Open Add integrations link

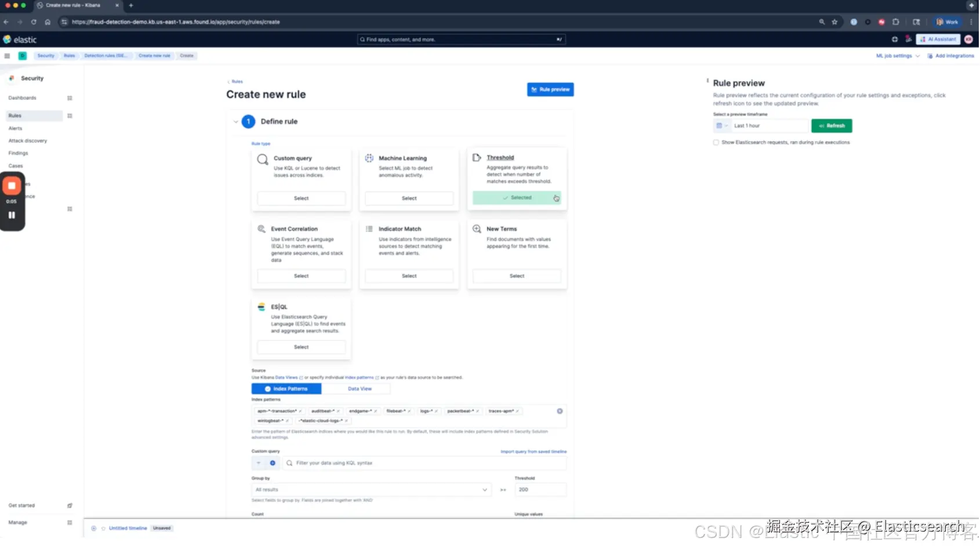(x=951, y=56)
